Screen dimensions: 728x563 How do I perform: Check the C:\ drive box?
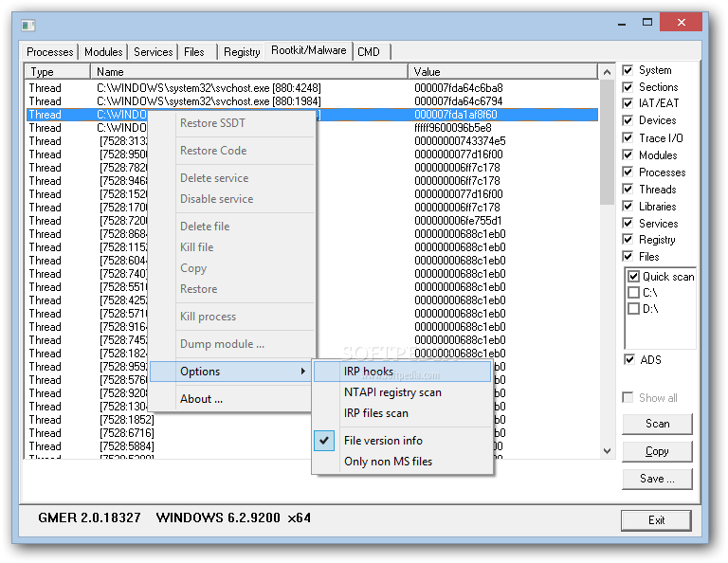(634, 293)
